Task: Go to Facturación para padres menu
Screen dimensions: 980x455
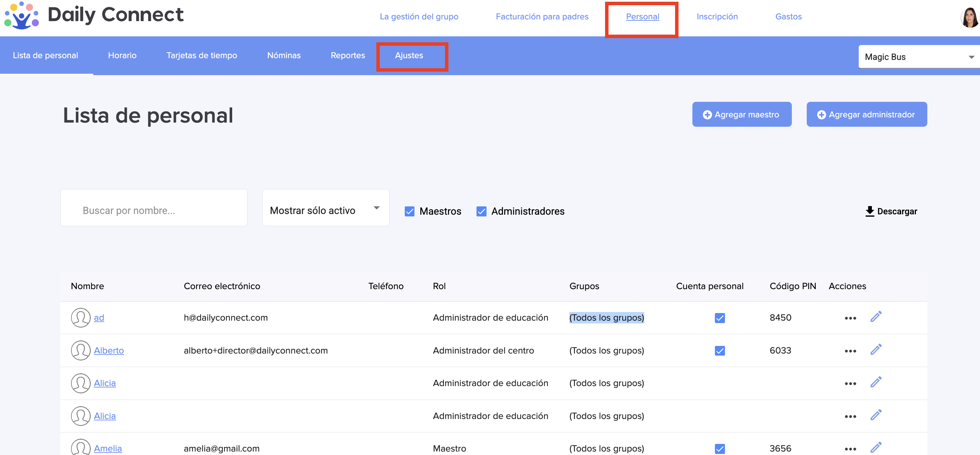Action: (x=542, y=17)
